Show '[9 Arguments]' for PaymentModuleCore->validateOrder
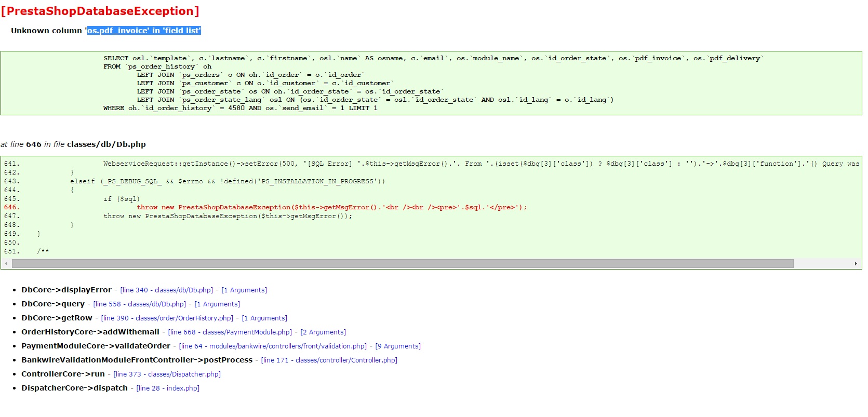 click(x=398, y=346)
